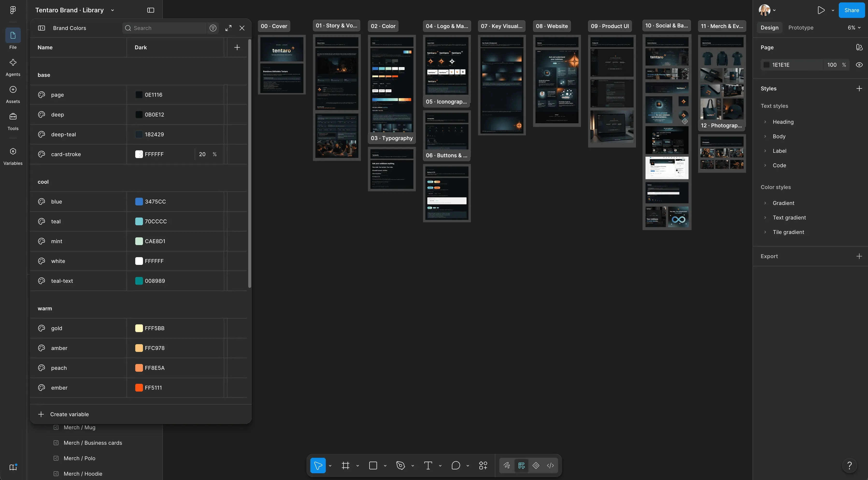Toggle Dev Mode code icon
Viewport: 868px width, 480px height.
click(x=550, y=465)
